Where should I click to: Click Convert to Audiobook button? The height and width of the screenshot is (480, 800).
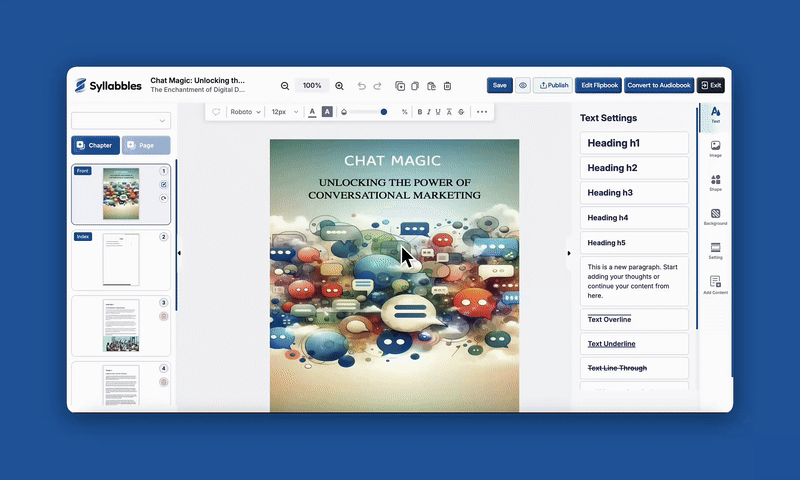click(659, 86)
